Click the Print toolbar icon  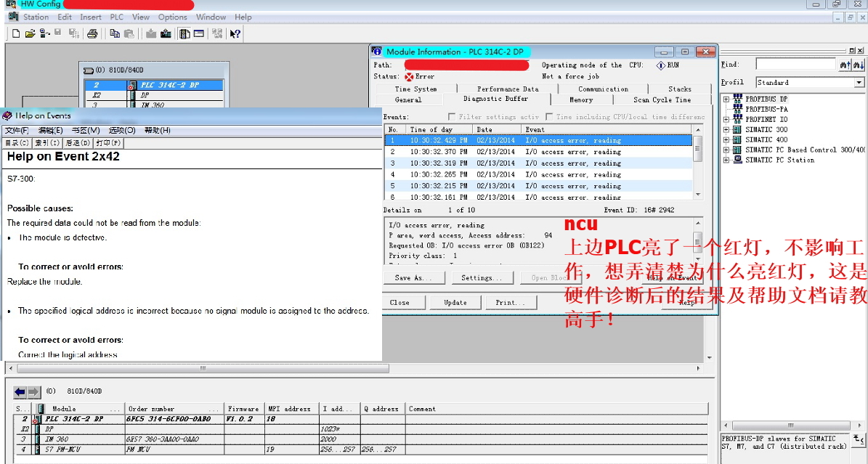(x=92, y=34)
